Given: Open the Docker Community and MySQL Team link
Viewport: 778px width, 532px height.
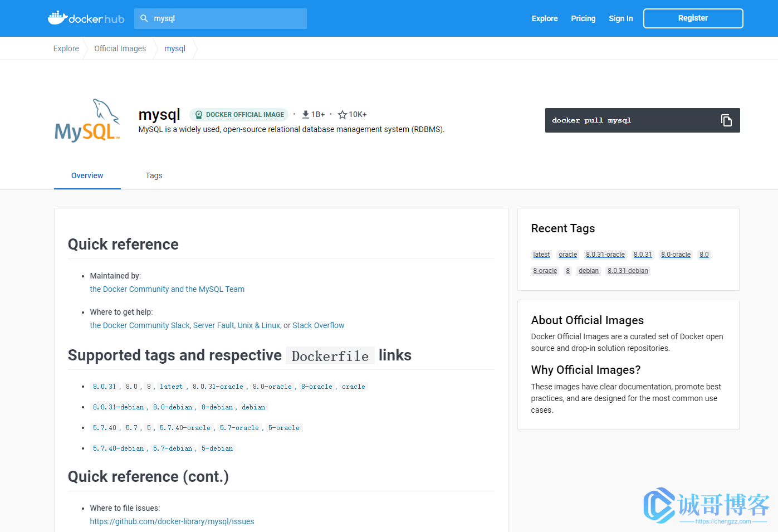Looking at the screenshot, I should (x=167, y=289).
